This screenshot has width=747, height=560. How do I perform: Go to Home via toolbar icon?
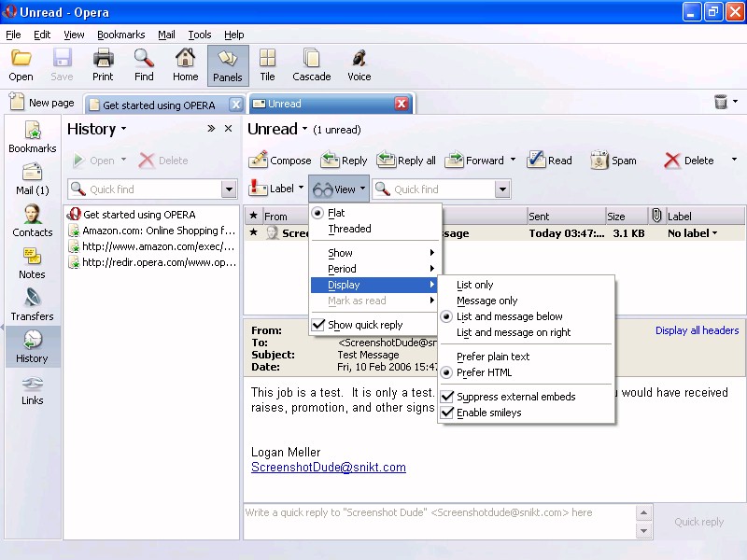(x=185, y=65)
